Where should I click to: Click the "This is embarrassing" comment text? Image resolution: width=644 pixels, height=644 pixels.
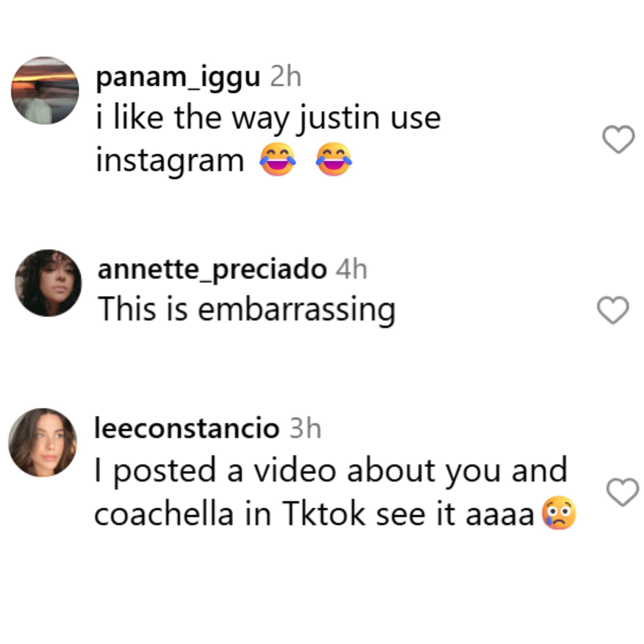tap(247, 309)
